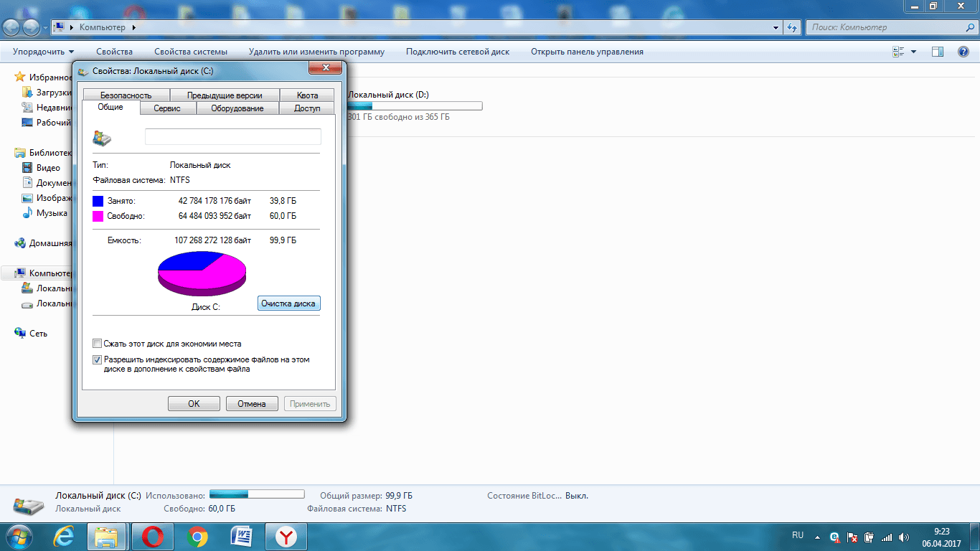Select 'Избранное' star in navigation pane

(x=20, y=77)
